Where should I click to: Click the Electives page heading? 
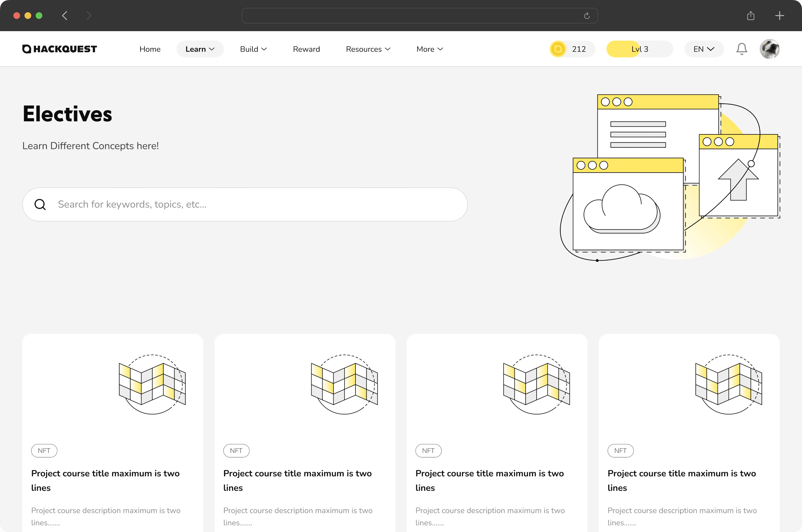click(x=67, y=114)
